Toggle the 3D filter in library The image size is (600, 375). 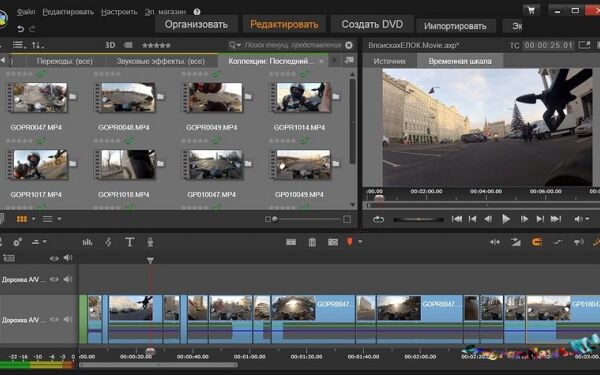click(x=110, y=45)
